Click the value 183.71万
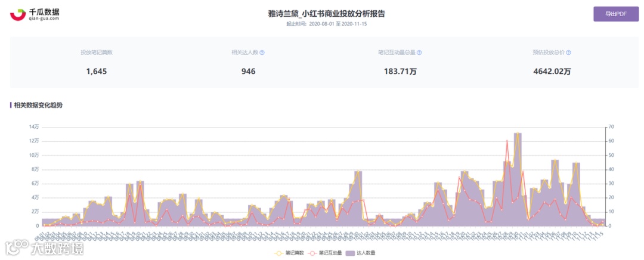This screenshot has width=644, height=260. coord(400,72)
